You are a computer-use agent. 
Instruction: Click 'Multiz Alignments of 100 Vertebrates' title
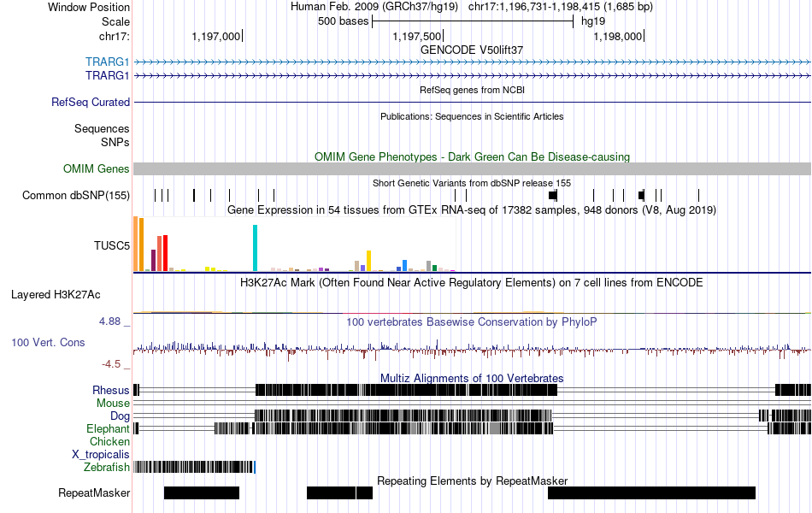click(x=472, y=378)
